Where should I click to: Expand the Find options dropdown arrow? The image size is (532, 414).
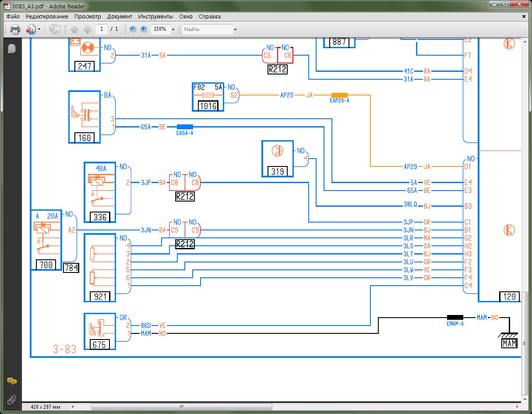click(235, 29)
